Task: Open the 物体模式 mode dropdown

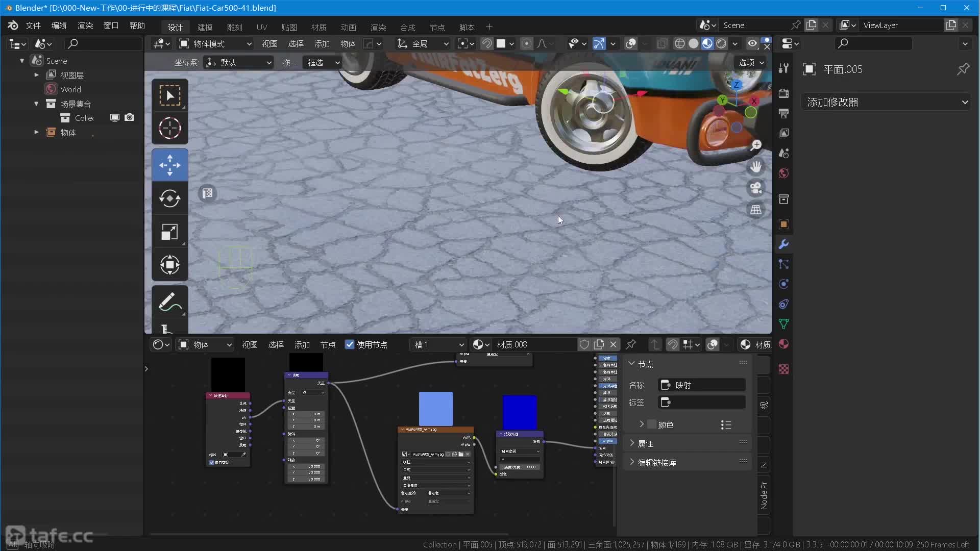Action: click(215, 44)
